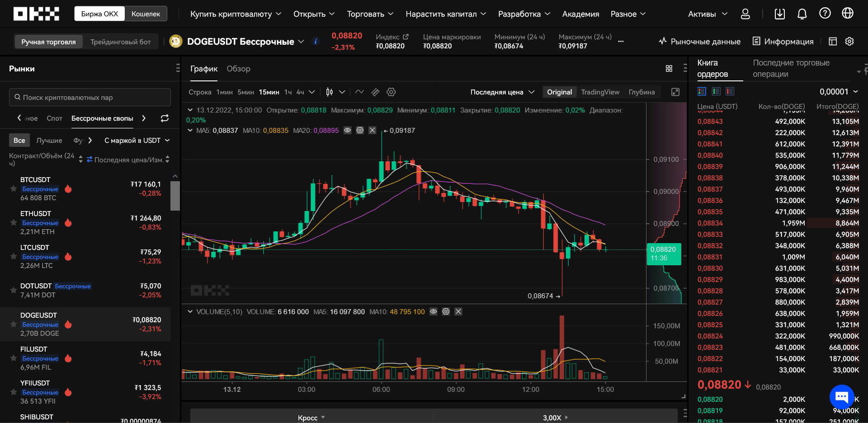The image size is (868, 423).
Task: Open chart settings gear icon
Action: coord(392,92)
